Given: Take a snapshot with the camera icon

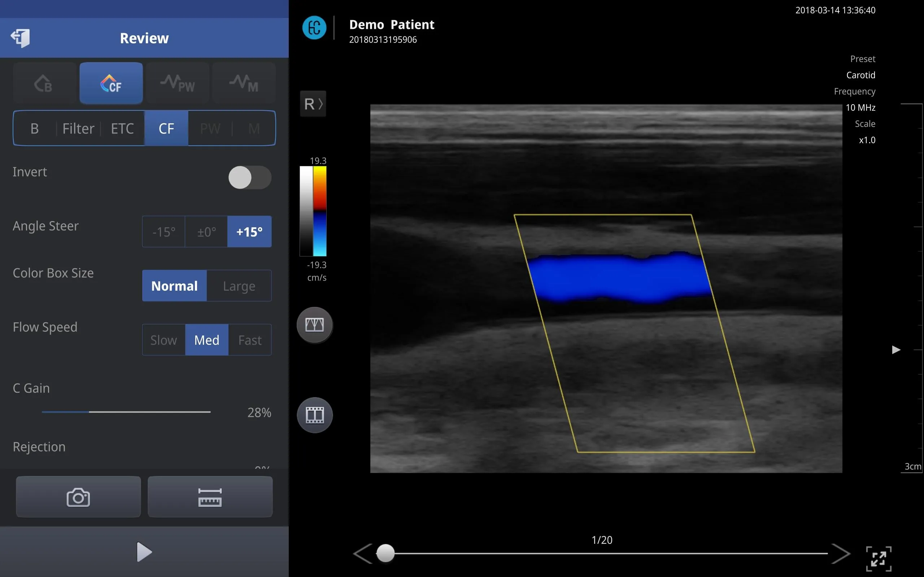Looking at the screenshot, I should point(78,497).
